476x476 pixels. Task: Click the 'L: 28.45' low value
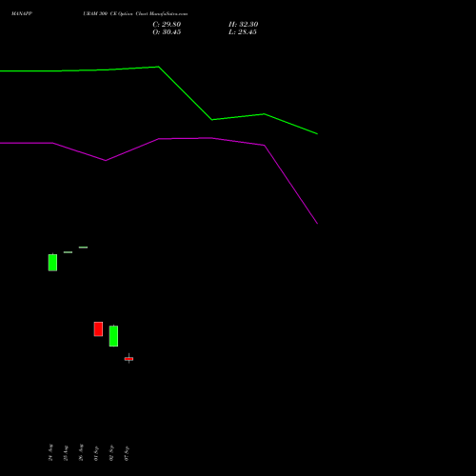(243, 32)
